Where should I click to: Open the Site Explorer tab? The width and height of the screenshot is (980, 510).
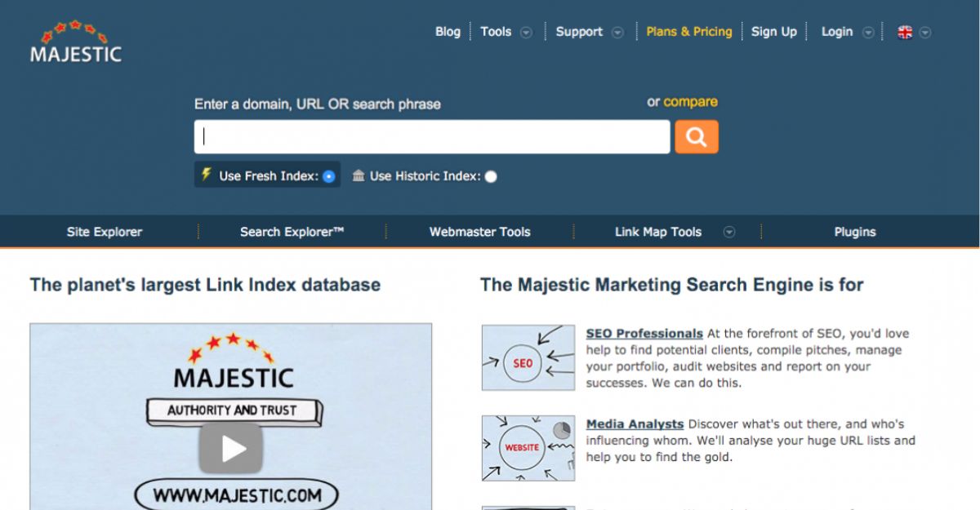[x=105, y=232]
